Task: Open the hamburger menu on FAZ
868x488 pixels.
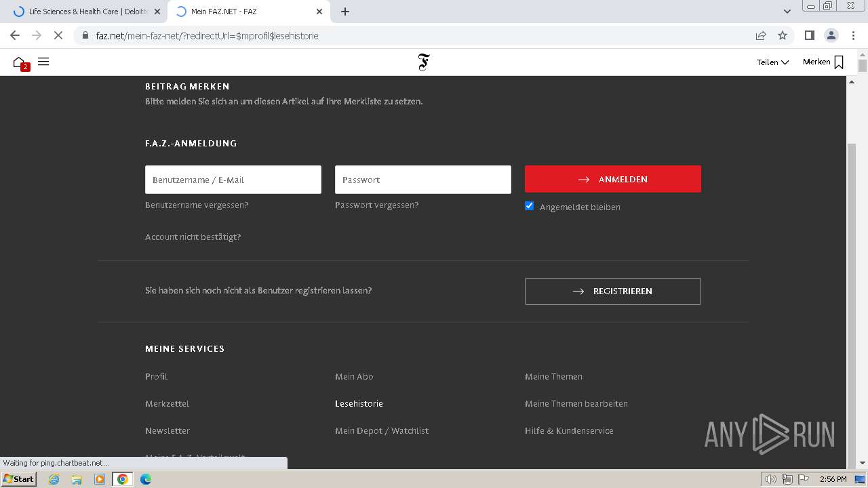Action: click(43, 62)
